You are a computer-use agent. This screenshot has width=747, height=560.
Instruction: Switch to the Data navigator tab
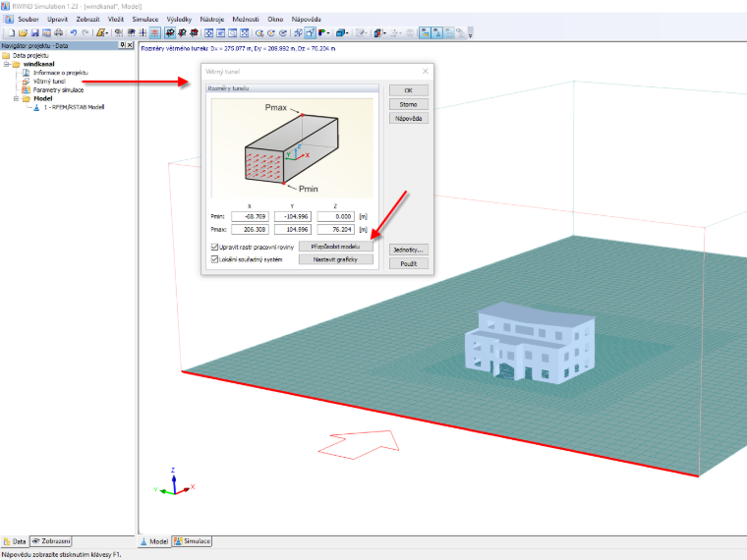[15, 541]
